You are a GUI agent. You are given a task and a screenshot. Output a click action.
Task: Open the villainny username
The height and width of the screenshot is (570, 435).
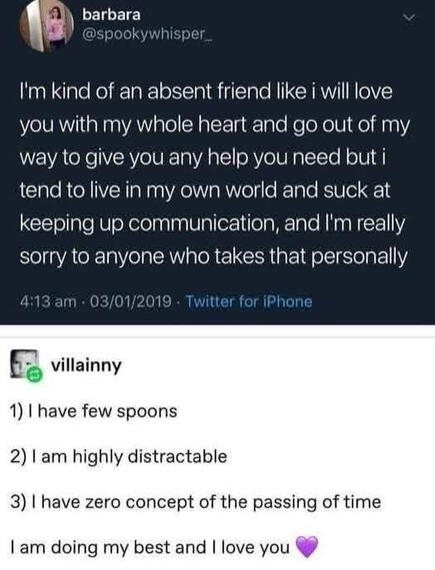pos(86,365)
